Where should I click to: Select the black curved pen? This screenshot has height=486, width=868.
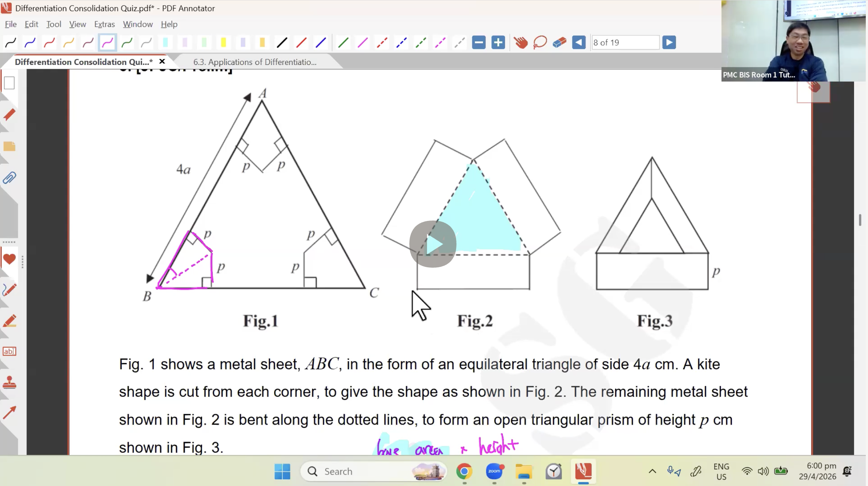tap(11, 43)
